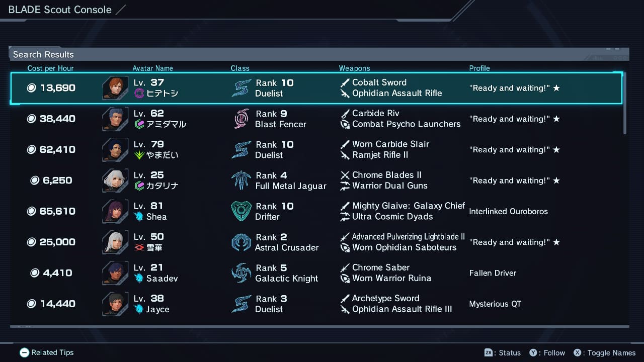Sort by the Cost per Hour header
644x362 pixels.
(x=50, y=68)
